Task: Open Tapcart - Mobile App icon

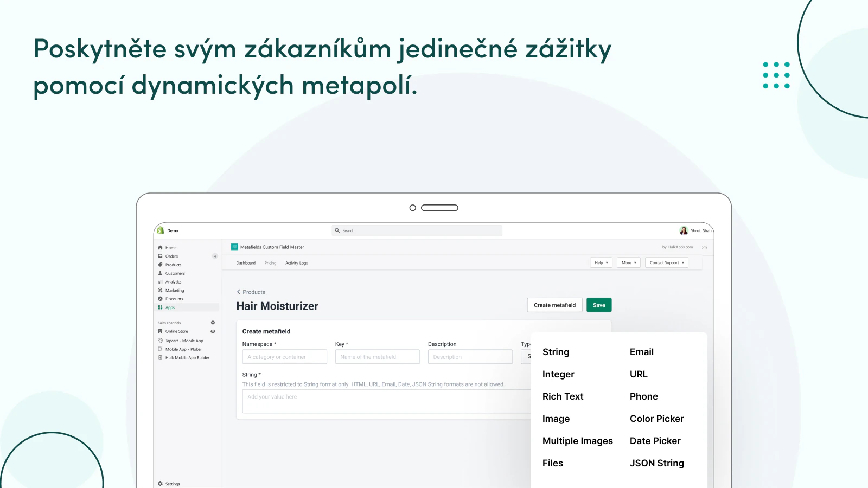Action: 160,341
